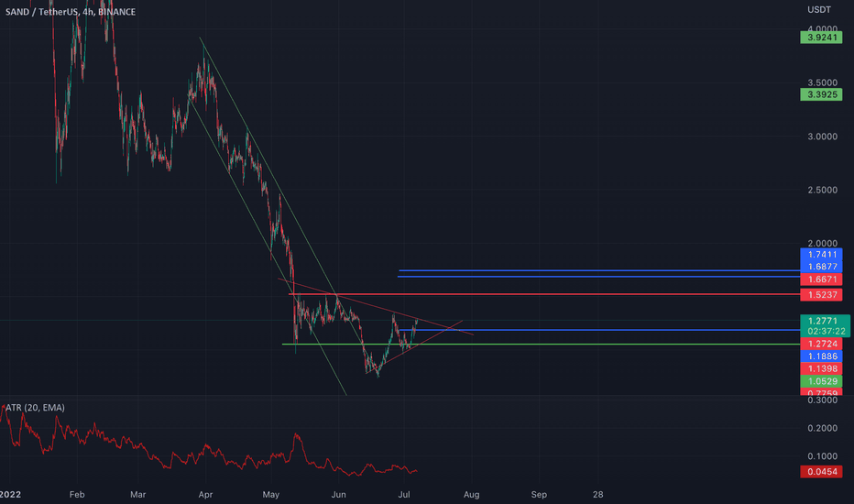Click the Mar label on time axis
This screenshot has height=504, width=854.
tap(137, 495)
